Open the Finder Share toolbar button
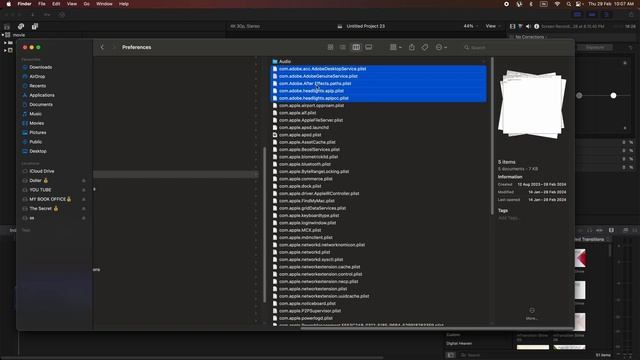 click(x=411, y=47)
